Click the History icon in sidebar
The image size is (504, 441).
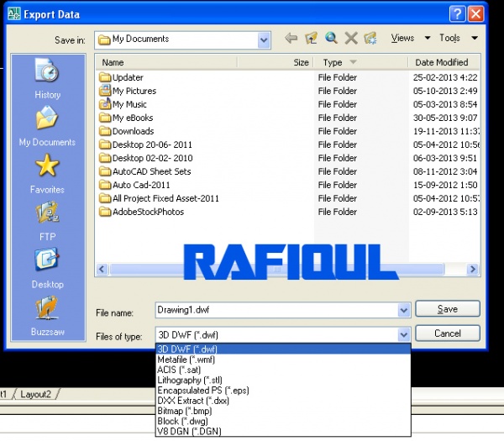[47, 72]
